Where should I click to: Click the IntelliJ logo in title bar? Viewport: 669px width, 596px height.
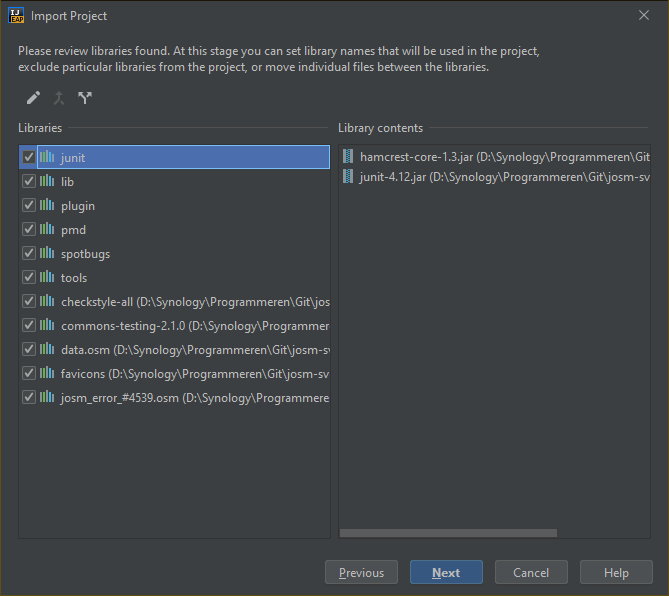pyautogui.click(x=15, y=15)
